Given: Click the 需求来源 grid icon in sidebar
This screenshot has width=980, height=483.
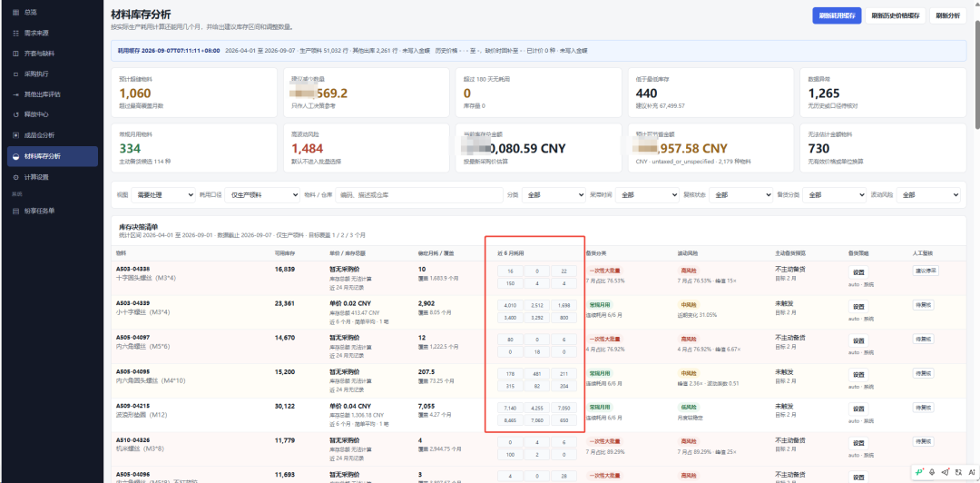Looking at the screenshot, I should point(15,34).
